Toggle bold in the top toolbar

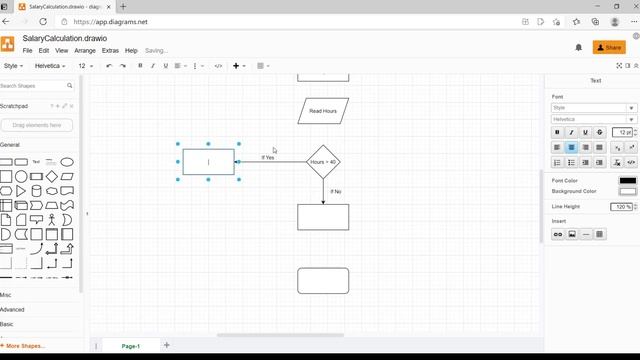click(140, 66)
